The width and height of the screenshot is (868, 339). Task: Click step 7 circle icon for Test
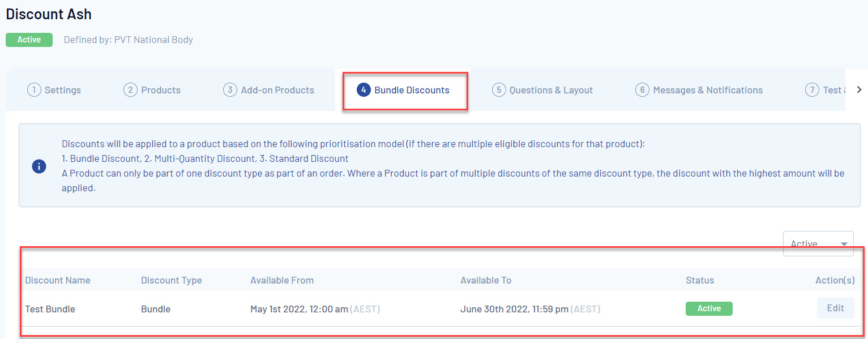point(812,90)
